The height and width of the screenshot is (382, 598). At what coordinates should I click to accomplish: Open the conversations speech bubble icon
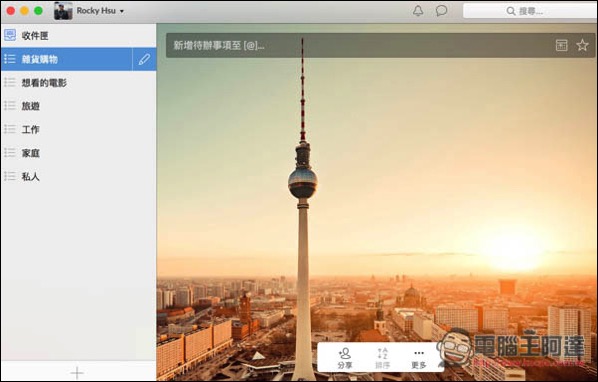pyautogui.click(x=441, y=11)
